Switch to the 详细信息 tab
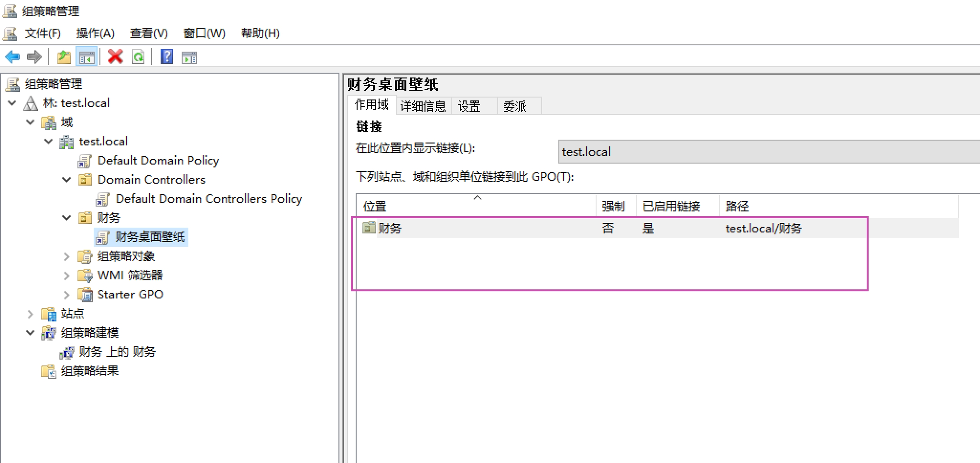980x463 pixels. tap(423, 106)
